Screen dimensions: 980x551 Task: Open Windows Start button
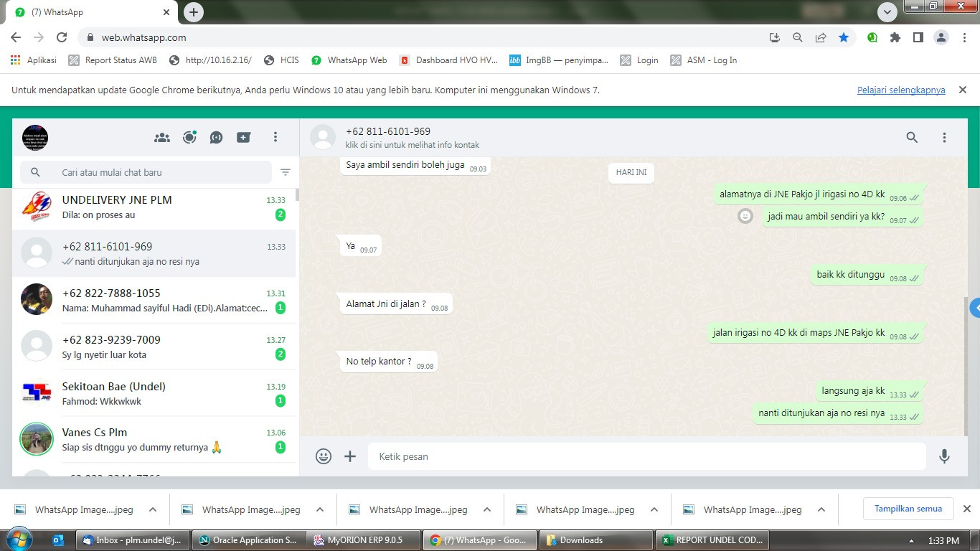click(18, 540)
